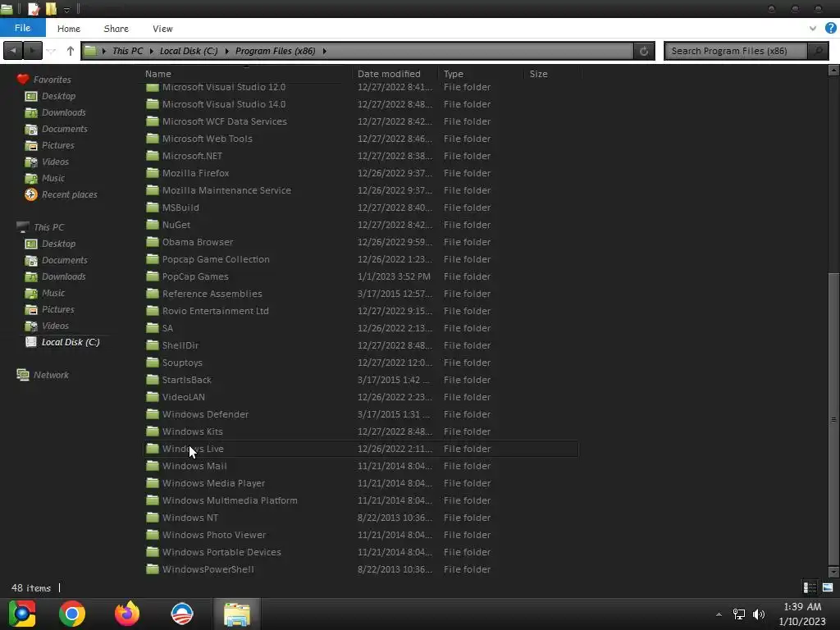Click the search magnifier icon

coord(818,51)
